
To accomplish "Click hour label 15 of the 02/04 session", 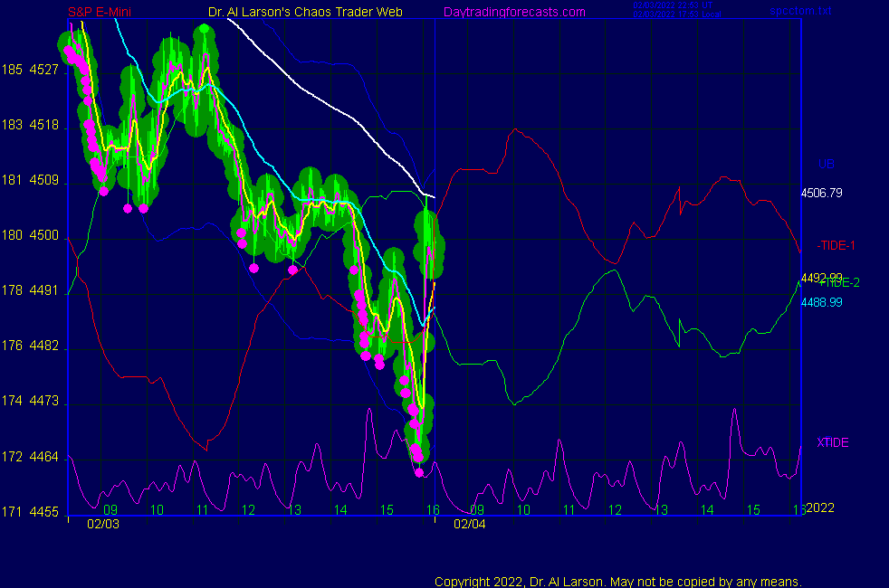I will point(753,510).
